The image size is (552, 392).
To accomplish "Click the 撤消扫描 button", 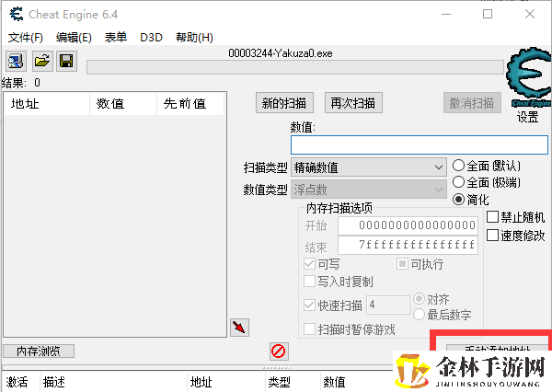I will pyautogui.click(x=472, y=103).
